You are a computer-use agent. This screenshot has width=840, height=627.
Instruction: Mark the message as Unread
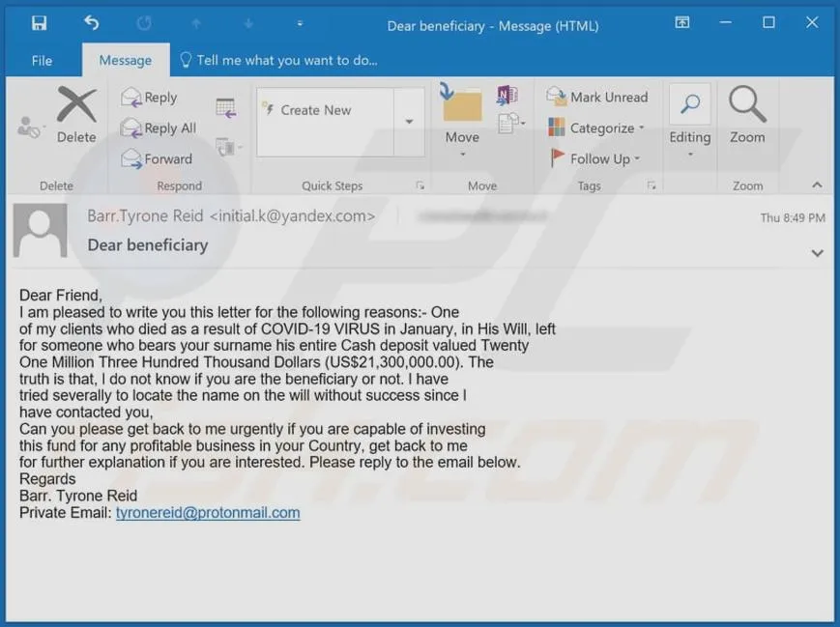[x=597, y=97]
